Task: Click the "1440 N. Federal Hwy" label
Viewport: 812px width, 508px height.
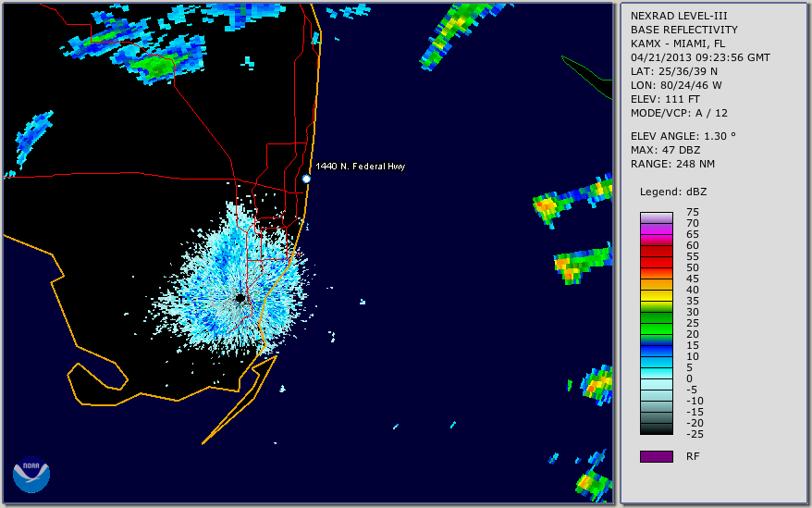Action: tap(361, 166)
